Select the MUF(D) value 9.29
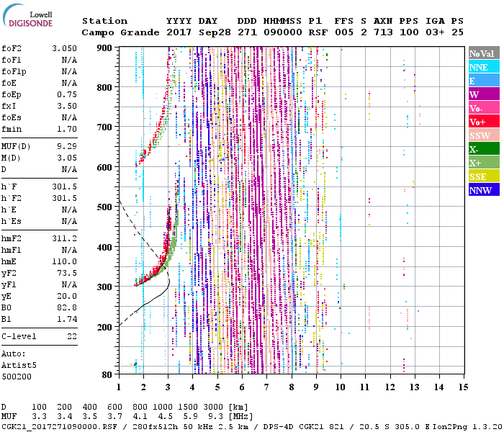 click(66, 146)
